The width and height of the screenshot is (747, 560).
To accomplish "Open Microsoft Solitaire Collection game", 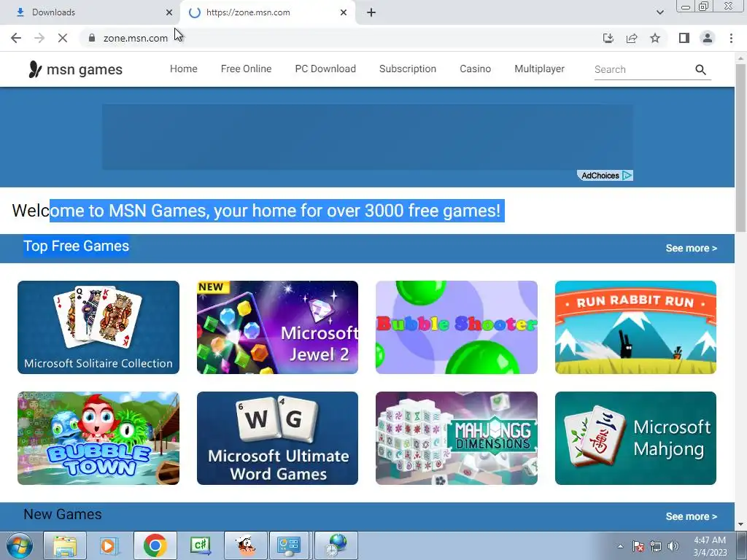I will (x=98, y=327).
